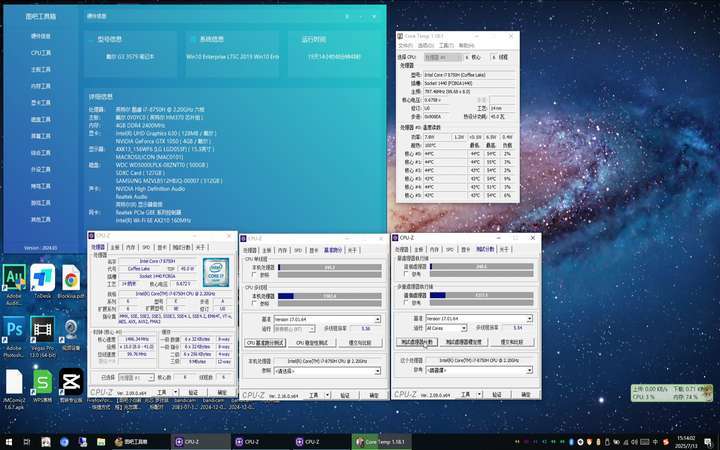
Task: Click the 核心速度 value field in left CPU-Z
Action: 137,339
